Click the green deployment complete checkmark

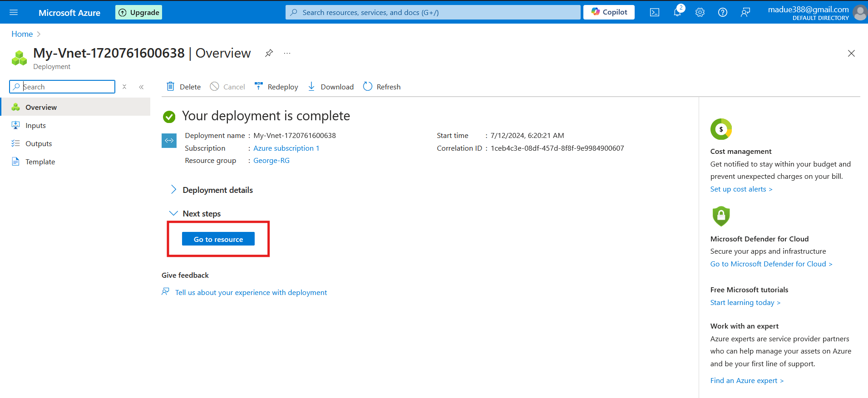[169, 117]
